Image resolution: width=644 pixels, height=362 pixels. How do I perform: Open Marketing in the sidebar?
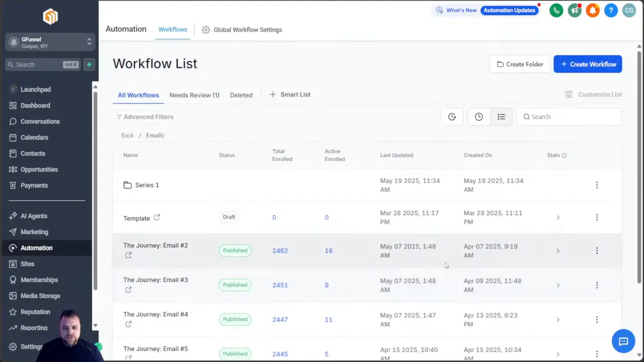point(34,232)
